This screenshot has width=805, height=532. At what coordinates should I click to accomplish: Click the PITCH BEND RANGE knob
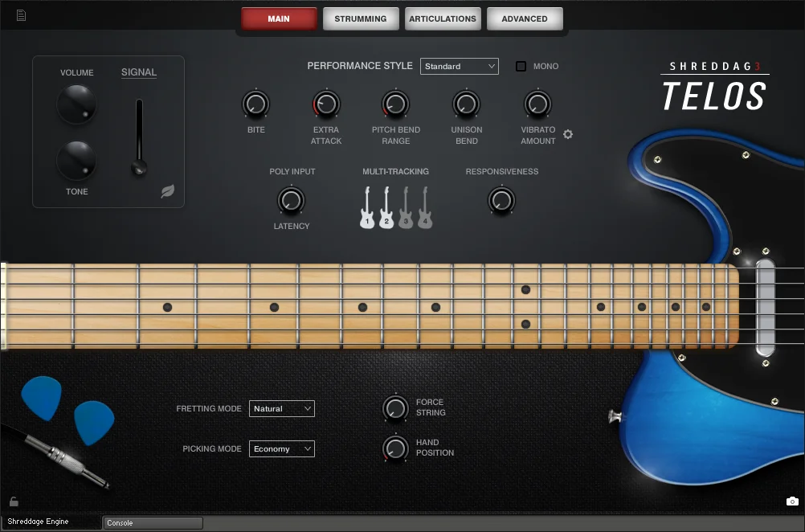395,104
